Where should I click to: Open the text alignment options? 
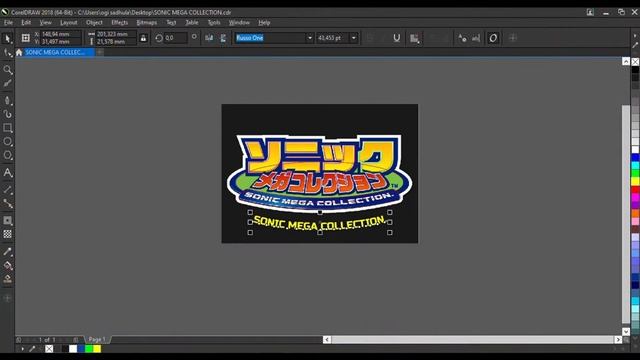[414, 38]
